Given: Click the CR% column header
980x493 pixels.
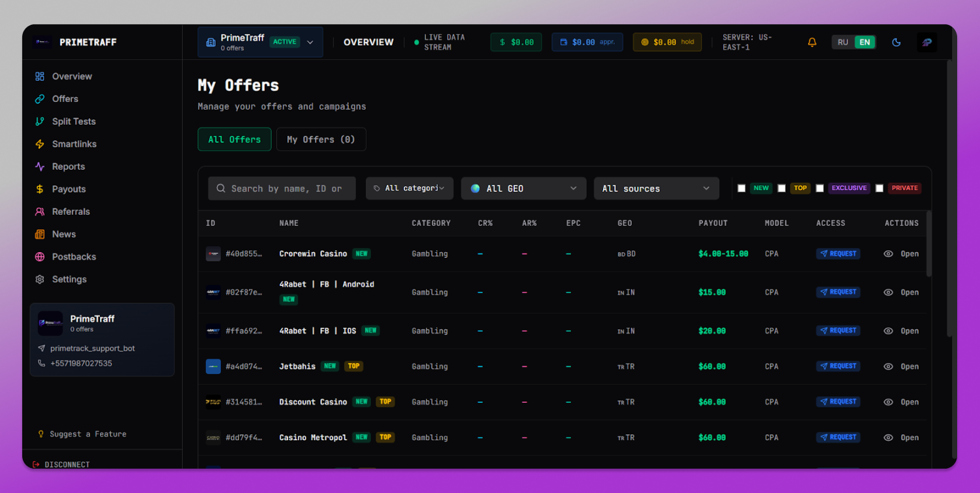Looking at the screenshot, I should click(x=485, y=223).
